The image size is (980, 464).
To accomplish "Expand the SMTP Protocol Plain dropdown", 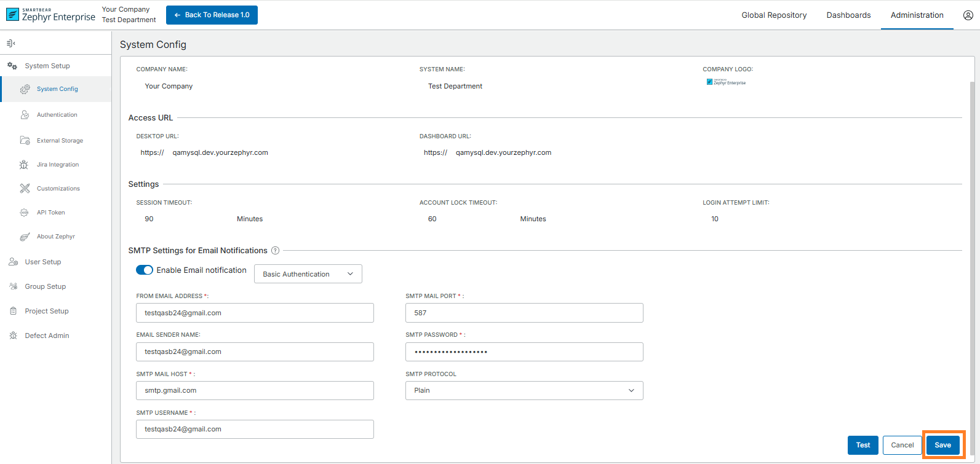I will click(x=524, y=390).
